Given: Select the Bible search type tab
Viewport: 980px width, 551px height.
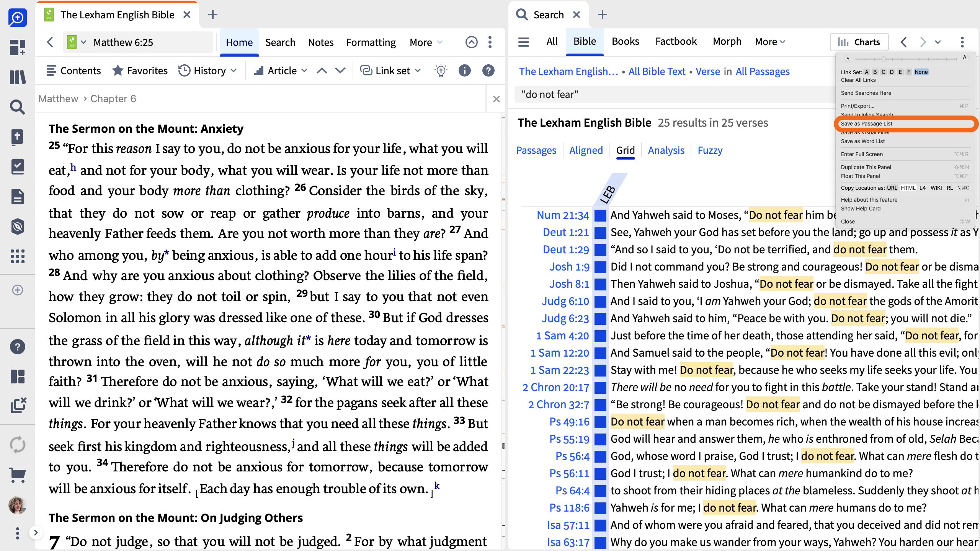Looking at the screenshot, I should tap(585, 41).
